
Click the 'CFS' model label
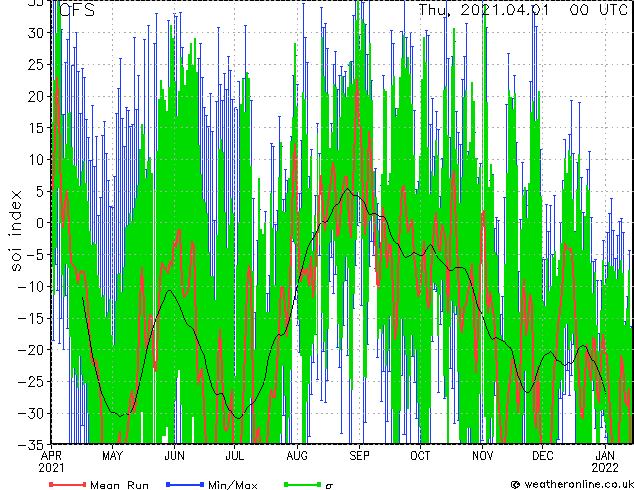[x=77, y=10]
